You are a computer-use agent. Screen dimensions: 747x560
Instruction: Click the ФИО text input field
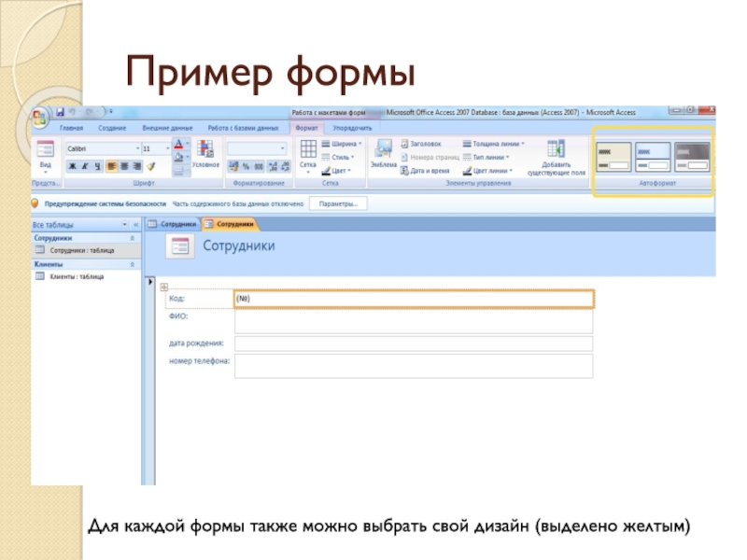coord(413,321)
